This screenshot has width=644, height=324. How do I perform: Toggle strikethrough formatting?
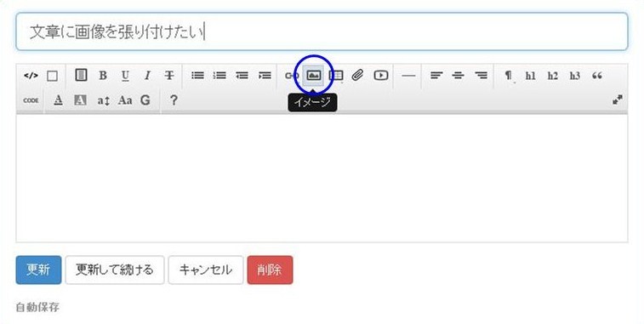(x=169, y=76)
